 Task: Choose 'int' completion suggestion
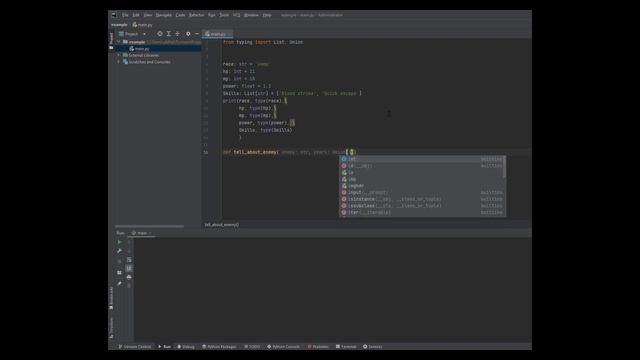click(x=422, y=159)
